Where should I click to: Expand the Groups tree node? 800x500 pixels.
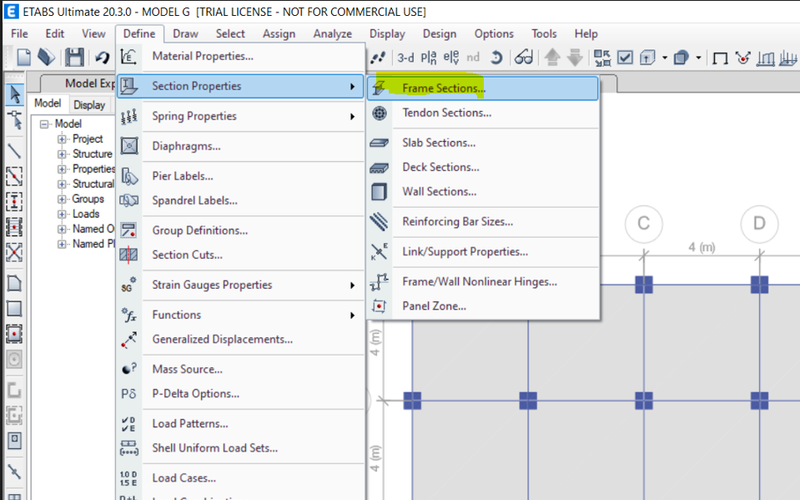(x=62, y=199)
